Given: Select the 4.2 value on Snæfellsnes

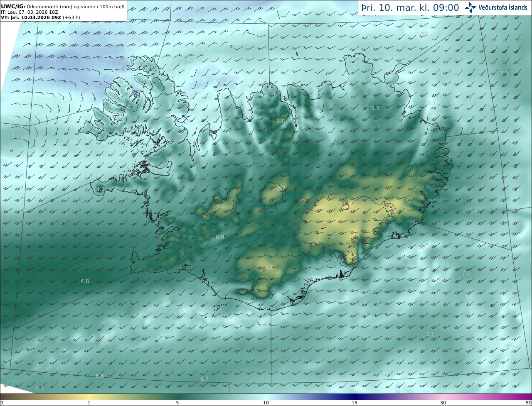Looking at the screenshot, I should click(101, 189).
